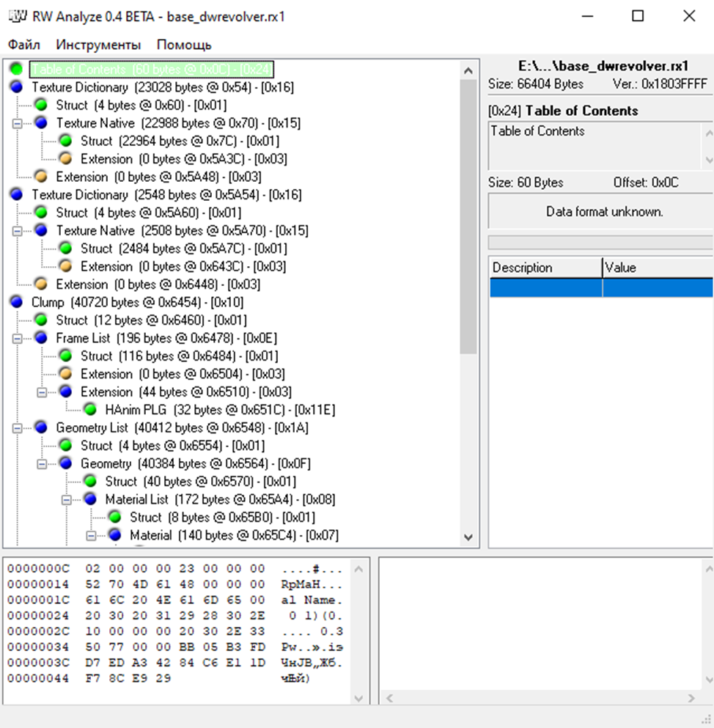The image size is (714, 728).
Task: Maximize the RW Analyze window
Action: (x=638, y=16)
